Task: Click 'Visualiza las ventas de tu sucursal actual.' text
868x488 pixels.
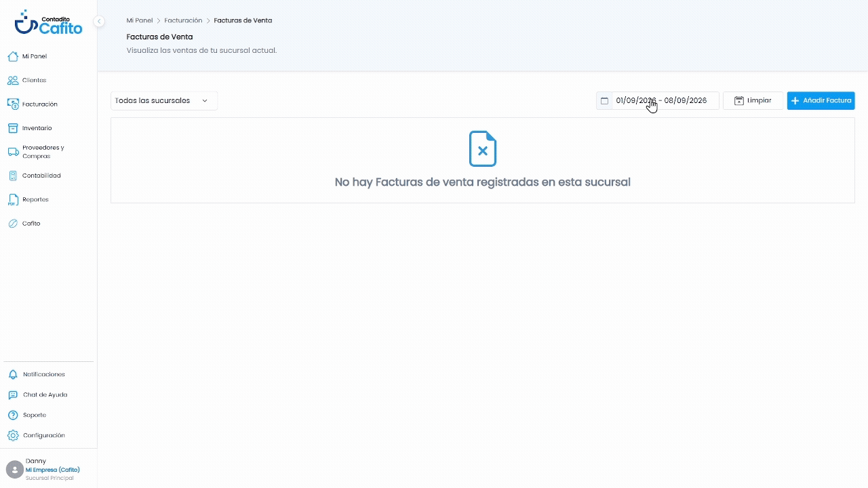Action: click(201, 51)
